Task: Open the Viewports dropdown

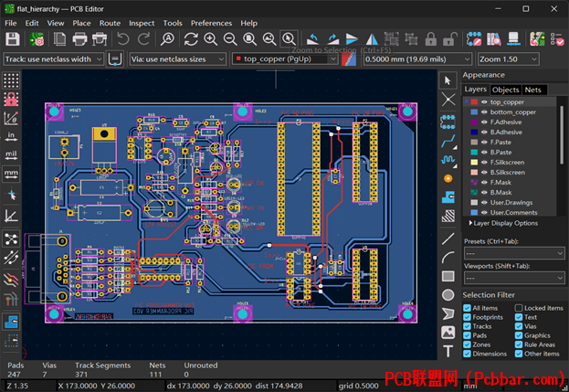Action: (x=514, y=278)
